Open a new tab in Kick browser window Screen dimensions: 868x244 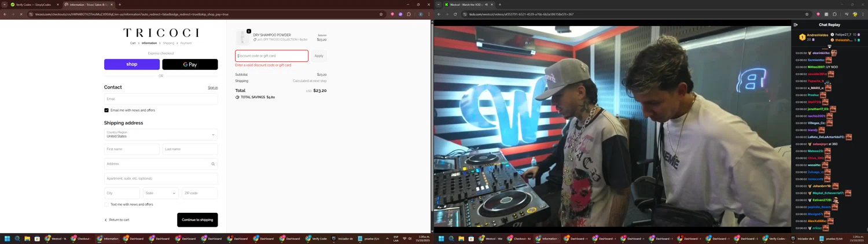click(500, 5)
